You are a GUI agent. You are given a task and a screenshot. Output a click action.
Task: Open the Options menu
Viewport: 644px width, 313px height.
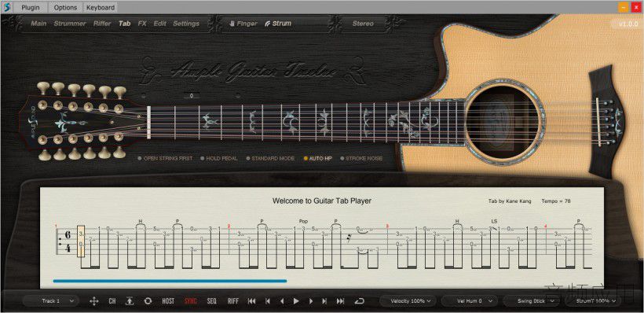coord(66,7)
